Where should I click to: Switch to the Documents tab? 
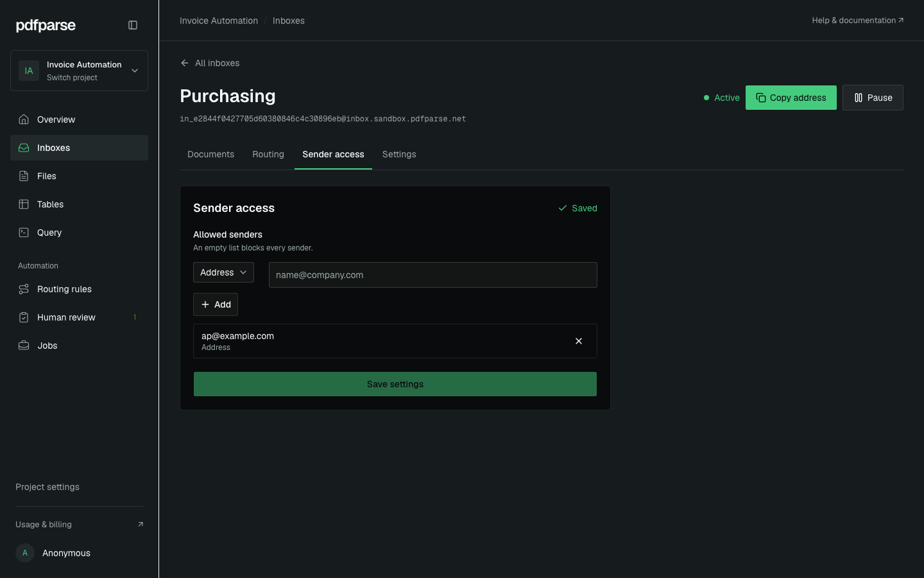coord(210,154)
